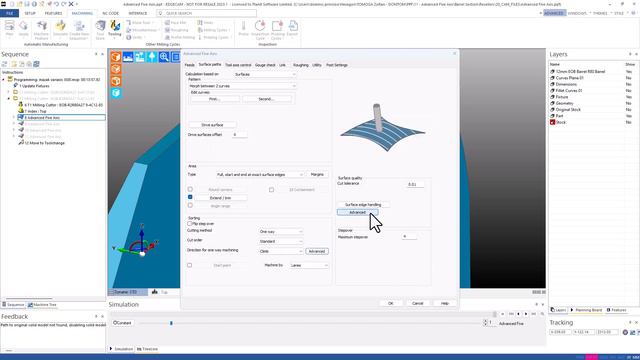The image size is (640, 360).
Task: Expand the 8 Advanced Five Axis tree item
Action: (x=14, y=118)
